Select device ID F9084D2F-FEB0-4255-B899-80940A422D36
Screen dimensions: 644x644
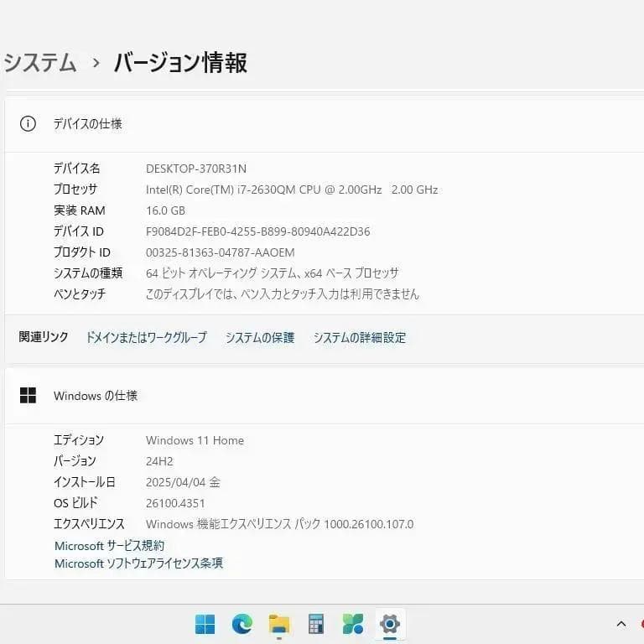click(258, 231)
